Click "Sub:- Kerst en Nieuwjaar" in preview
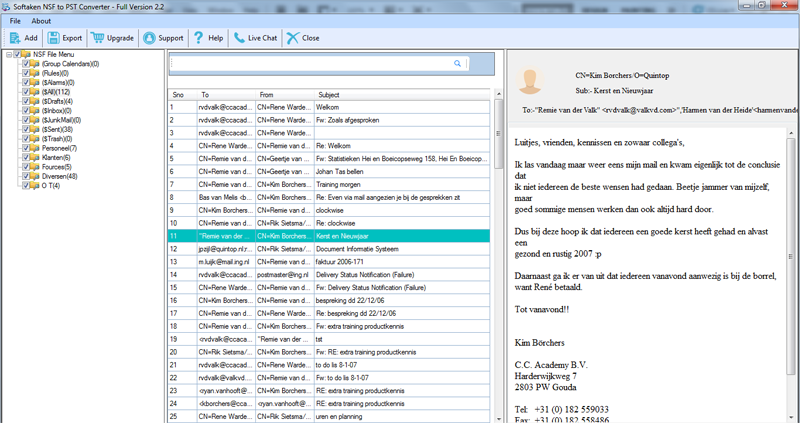Screen dimensions: 800x423 [x=614, y=91]
